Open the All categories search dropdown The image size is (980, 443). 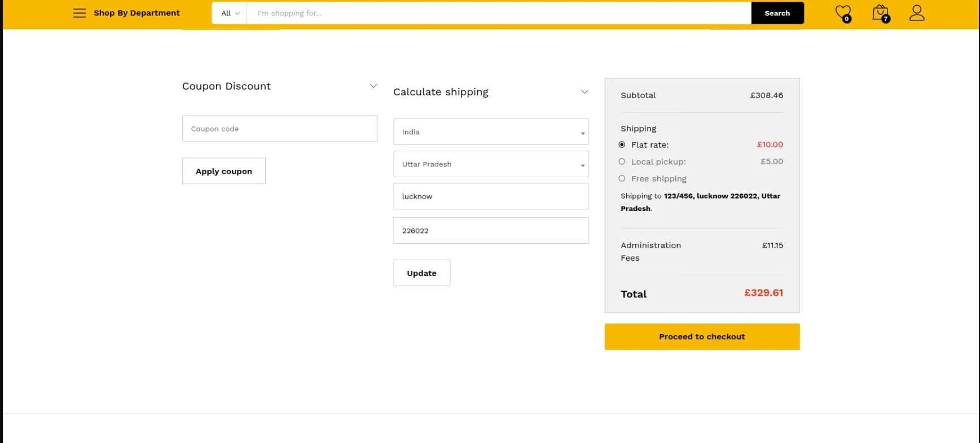pyautogui.click(x=230, y=13)
